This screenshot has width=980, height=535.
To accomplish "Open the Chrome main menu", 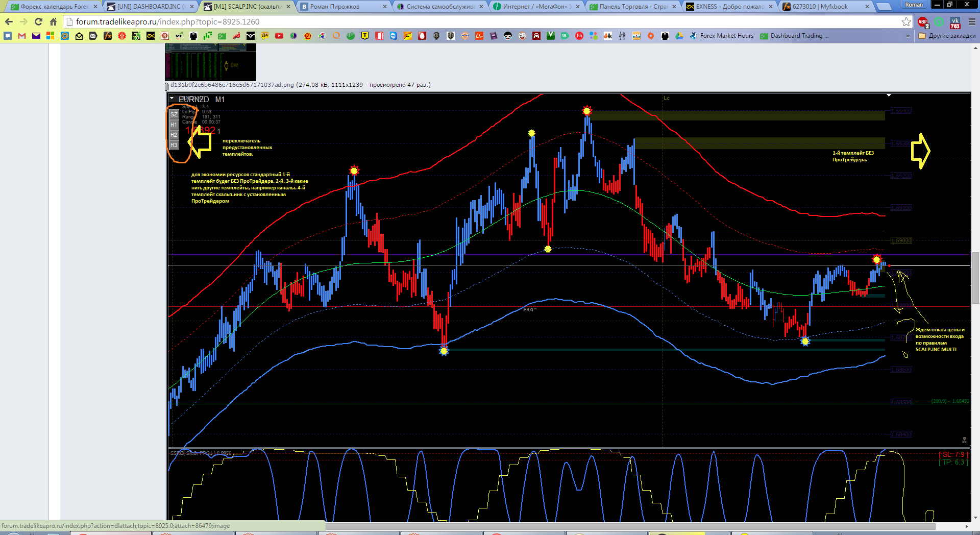I will click(x=972, y=22).
